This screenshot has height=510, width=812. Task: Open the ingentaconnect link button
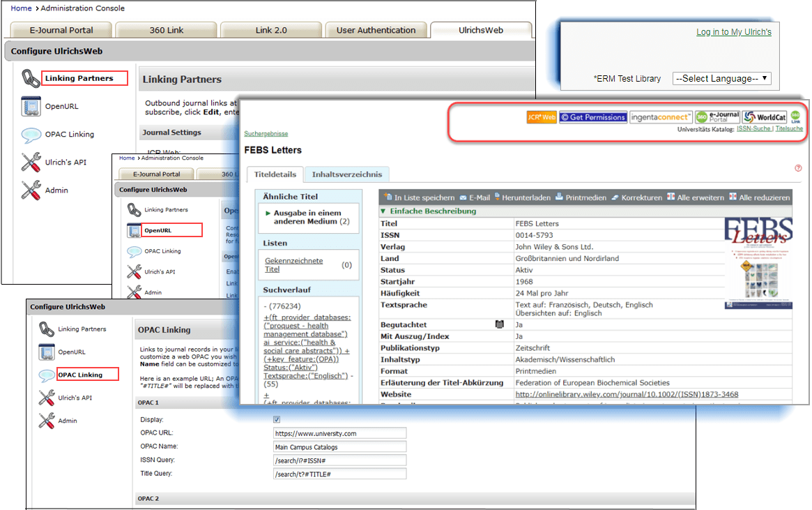tap(661, 117)
